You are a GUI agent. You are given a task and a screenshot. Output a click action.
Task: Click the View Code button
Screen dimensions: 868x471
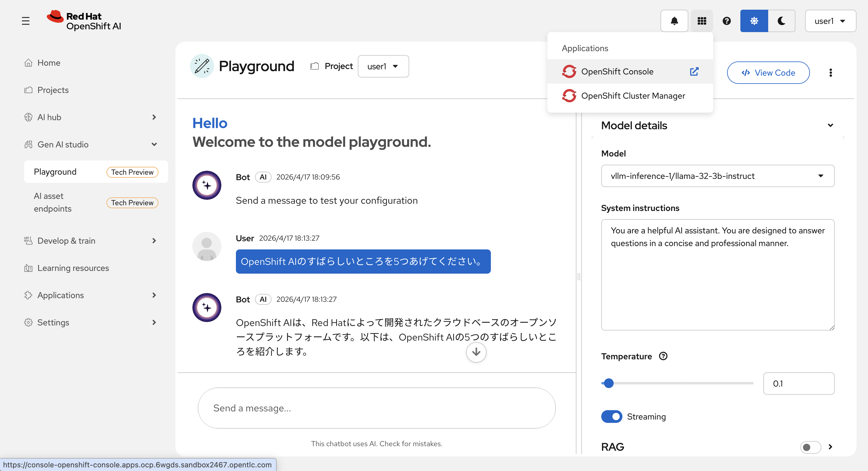click(x=768, y=72)
